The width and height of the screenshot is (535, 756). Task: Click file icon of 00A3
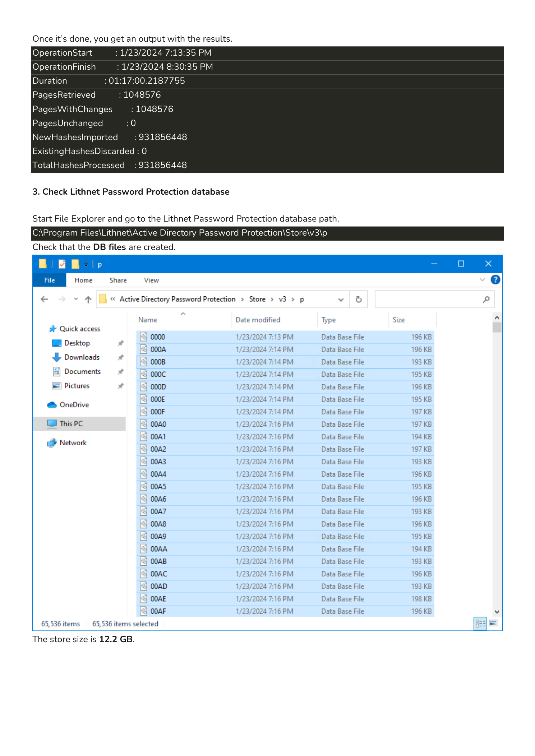point(144,462)
